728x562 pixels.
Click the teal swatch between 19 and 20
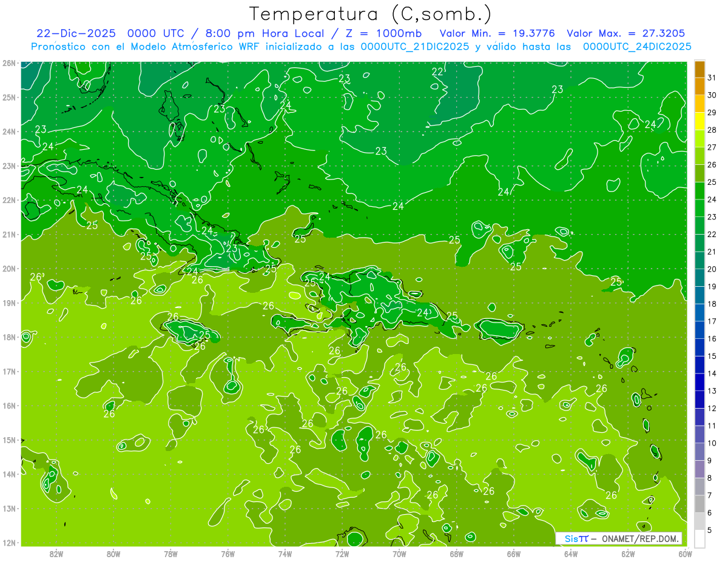699,278
